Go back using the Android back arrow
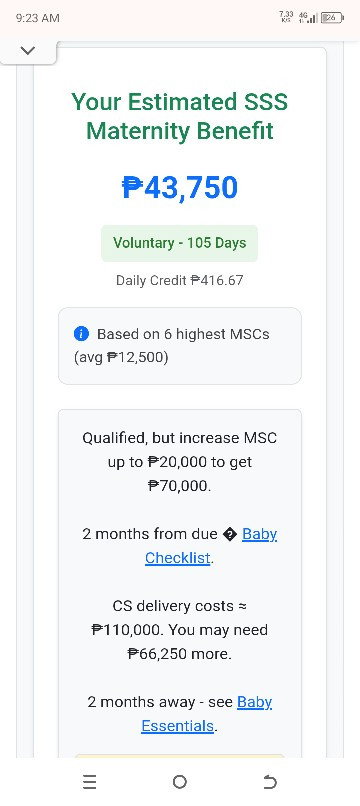 [x=269, y=782]
